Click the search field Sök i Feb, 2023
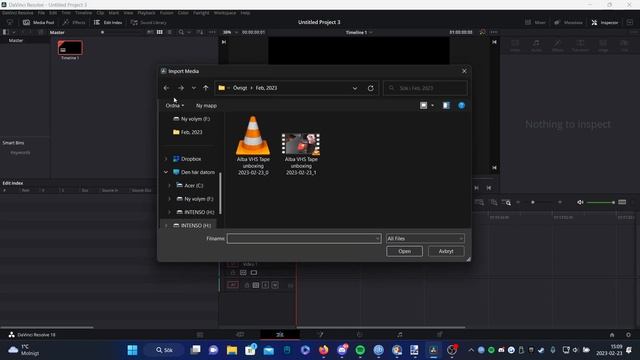The height and width of the screenshot is (360, 640). click(425, 88)
